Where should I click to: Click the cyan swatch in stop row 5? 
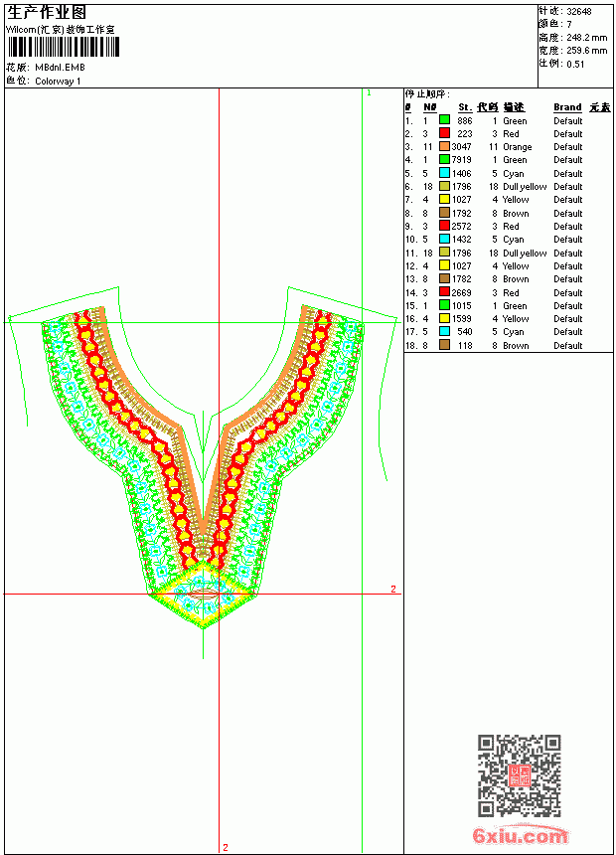pyautogui.click(x=444, y=173)
